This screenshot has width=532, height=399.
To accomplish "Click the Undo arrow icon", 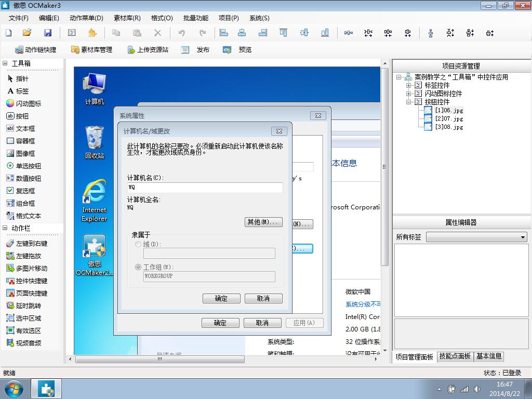I will click(182, 33).
